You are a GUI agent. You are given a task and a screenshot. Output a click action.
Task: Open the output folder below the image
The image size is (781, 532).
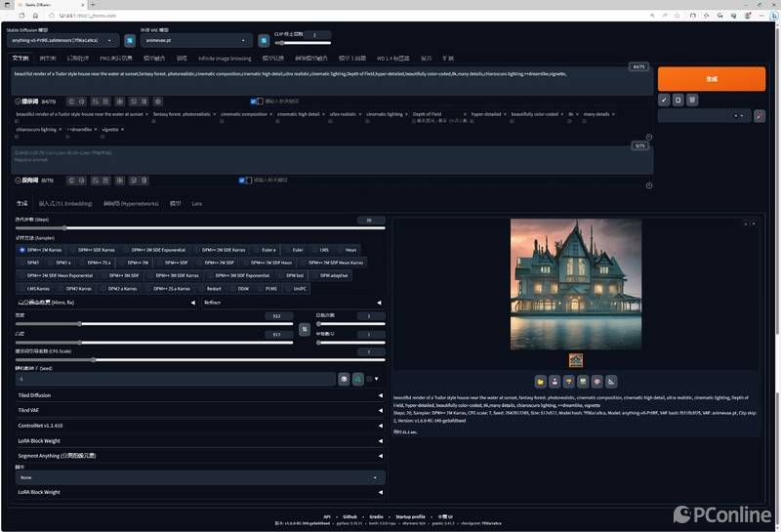pyautogui.click(x=540, y=381)
